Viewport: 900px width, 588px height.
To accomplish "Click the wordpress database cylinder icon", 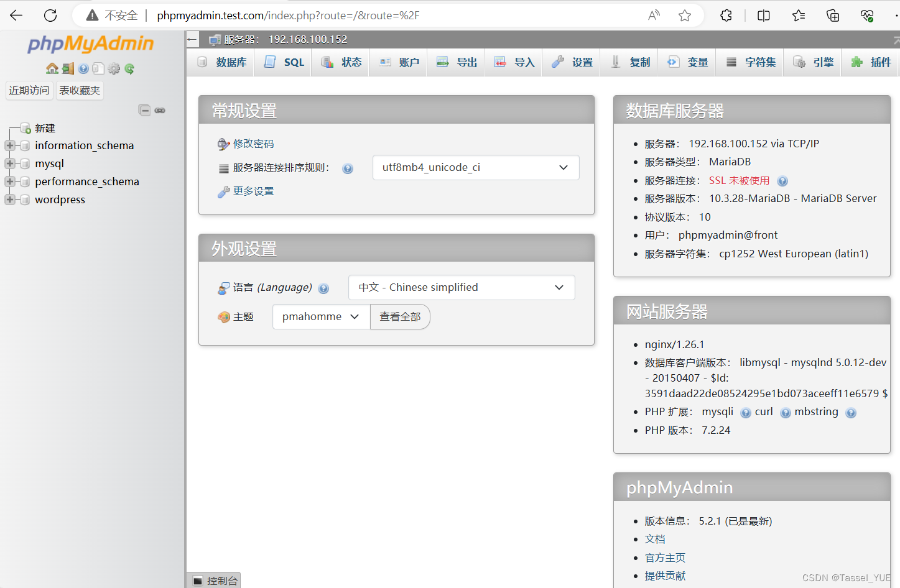I will [x=25, y=200].
